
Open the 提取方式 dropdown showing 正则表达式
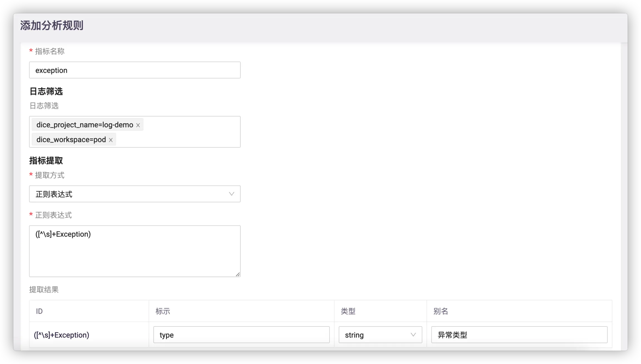(x=135, y=194)
